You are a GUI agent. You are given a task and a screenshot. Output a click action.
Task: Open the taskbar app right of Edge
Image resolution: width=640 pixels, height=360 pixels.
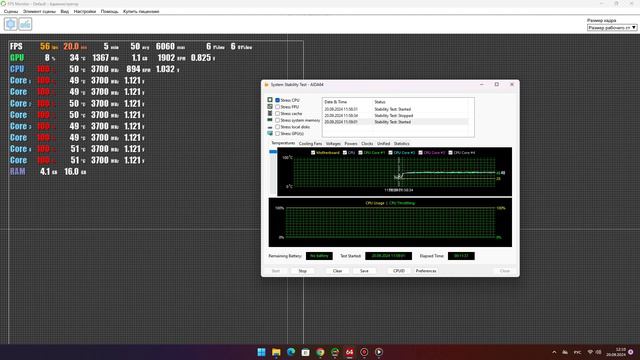[305, 352]
